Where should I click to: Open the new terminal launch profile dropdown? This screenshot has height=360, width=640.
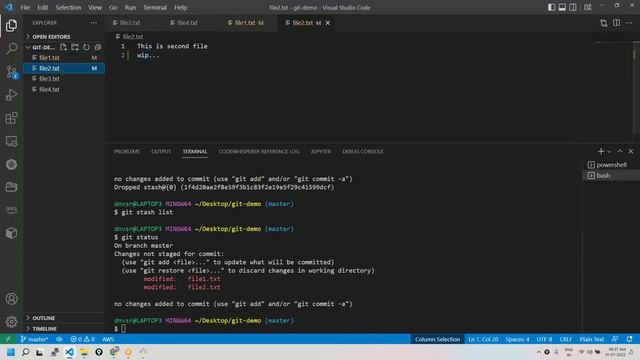point(609,151)
